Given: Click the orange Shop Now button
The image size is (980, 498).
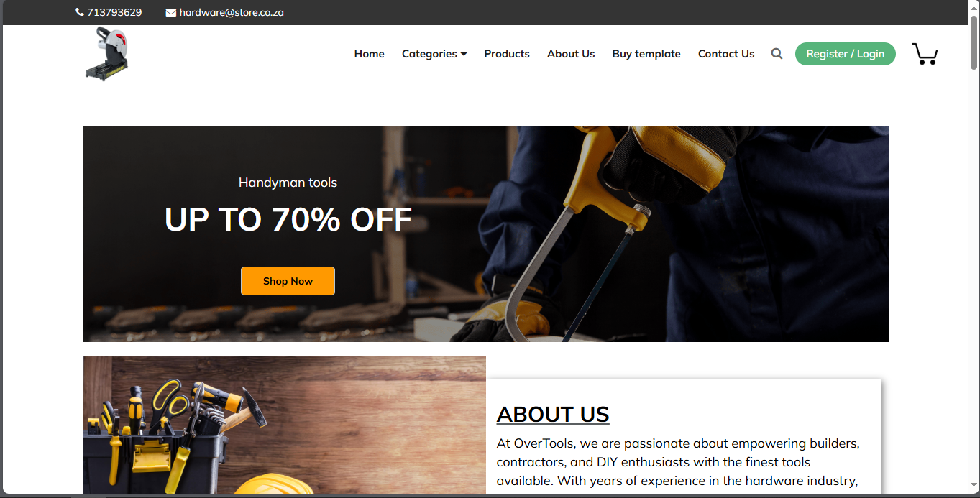Looking at the screenshot, I should 288,281.
